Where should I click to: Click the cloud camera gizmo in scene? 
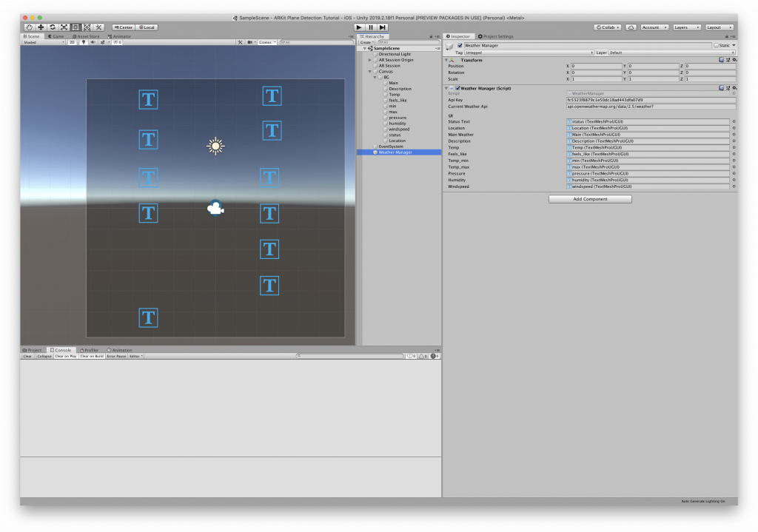click(x=215, y=208)
